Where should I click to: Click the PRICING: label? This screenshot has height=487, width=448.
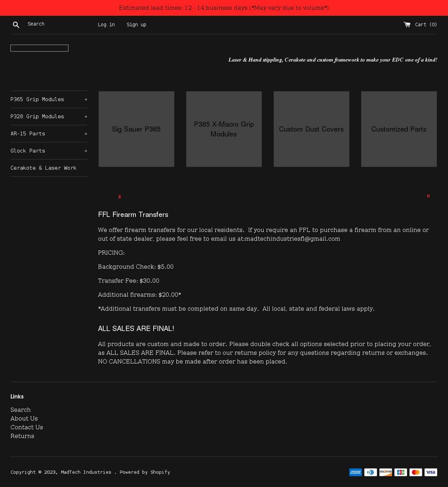[x=111, y=252]
